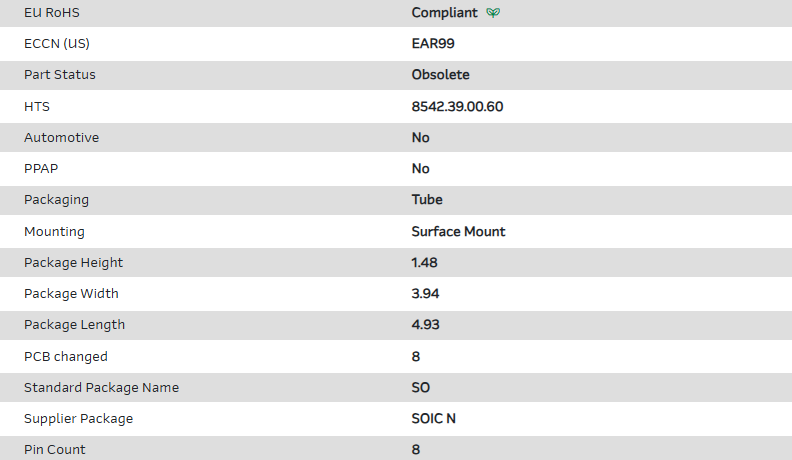Click the Surface Mount value

coord(459,232)
